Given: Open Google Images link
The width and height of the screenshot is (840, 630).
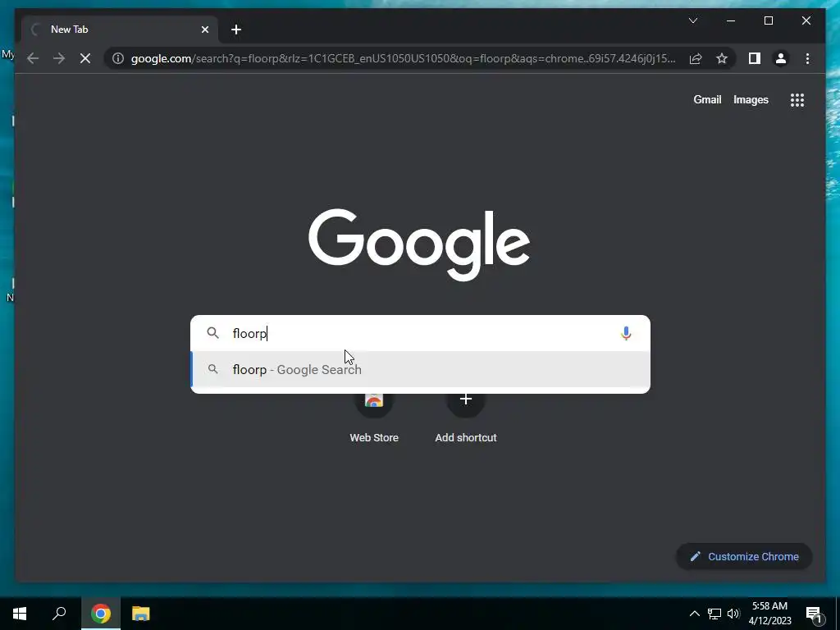Looking at the screenshot, I should (751, 99).
